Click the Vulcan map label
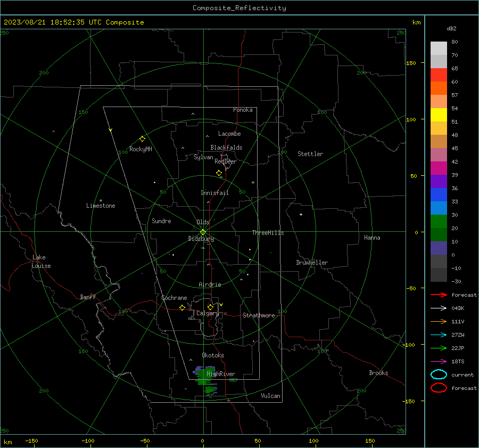 tap(270, 396)
